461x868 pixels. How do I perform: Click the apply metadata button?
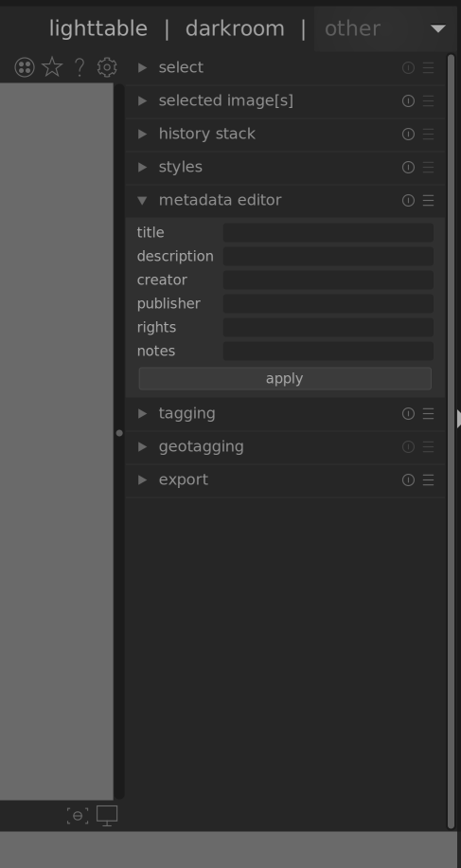[x=285, y=379]
